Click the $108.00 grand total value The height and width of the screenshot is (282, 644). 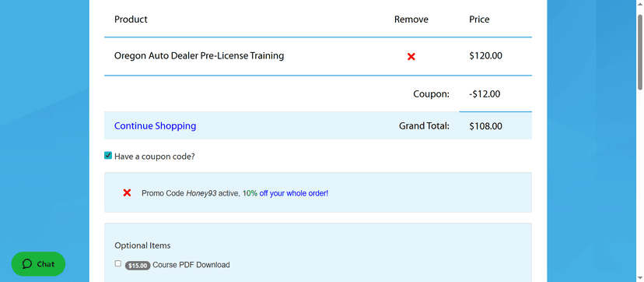coord(485,126)
